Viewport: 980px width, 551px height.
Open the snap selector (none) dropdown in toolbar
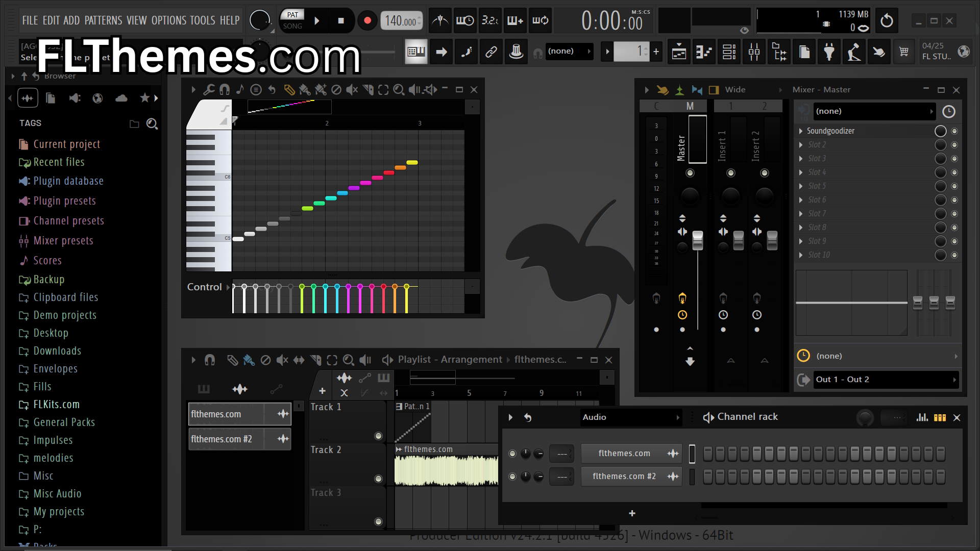point(569,52)
